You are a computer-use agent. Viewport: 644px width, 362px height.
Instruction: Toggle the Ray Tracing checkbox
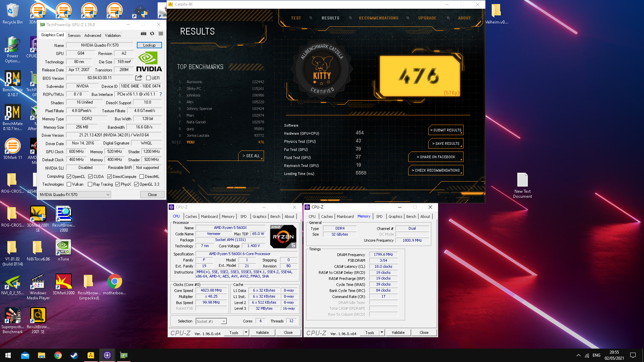[x=90, y=184]
